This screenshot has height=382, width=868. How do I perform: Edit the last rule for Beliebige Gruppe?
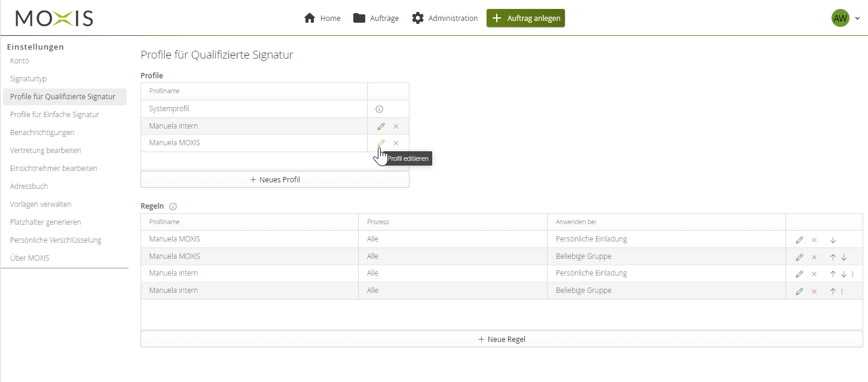click(x=799, y=292)
